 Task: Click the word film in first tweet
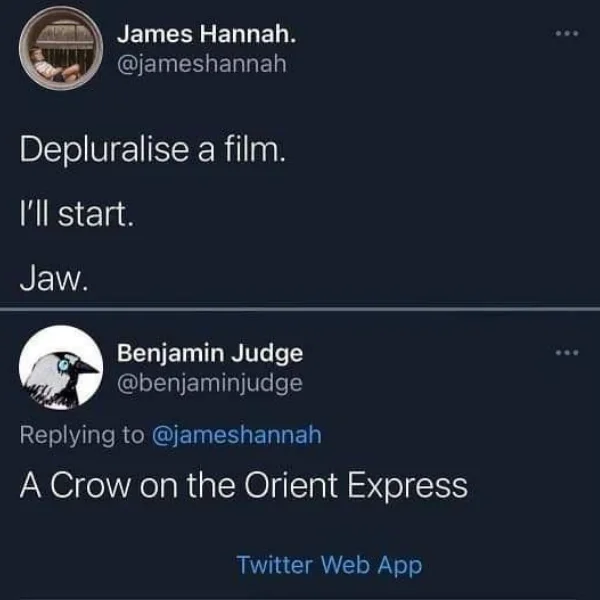(254, 149)
